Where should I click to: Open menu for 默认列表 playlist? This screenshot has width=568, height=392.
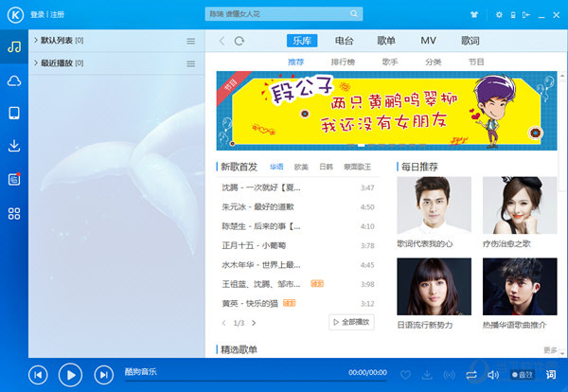tap(191, 41)
